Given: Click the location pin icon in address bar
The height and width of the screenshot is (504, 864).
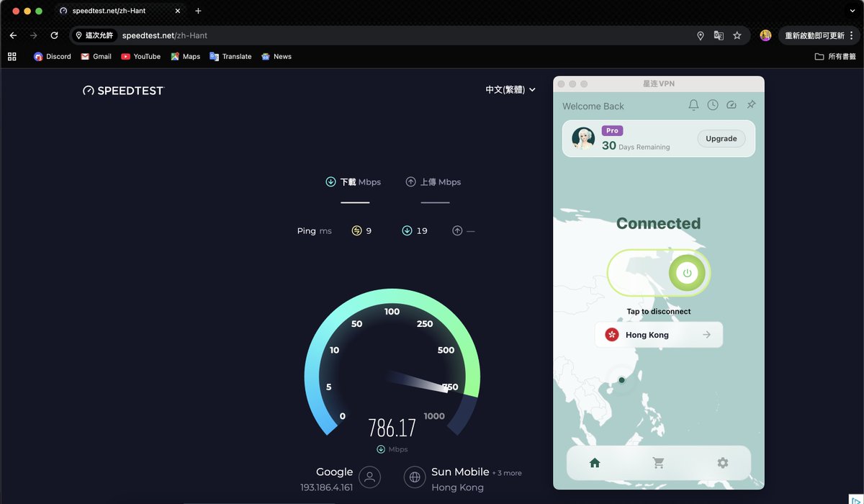Looking at the screenshot, I should tap(701, 35).
